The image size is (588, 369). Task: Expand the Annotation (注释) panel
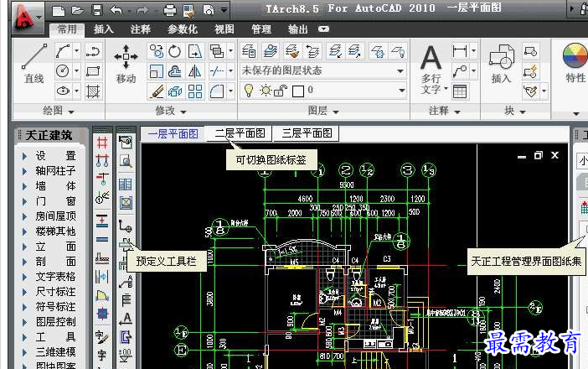point(445,111)
